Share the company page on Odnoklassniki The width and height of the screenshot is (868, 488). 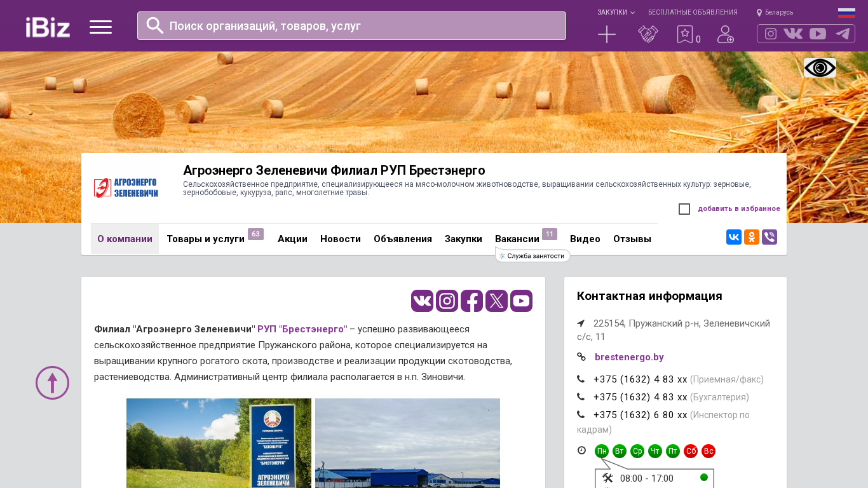[752, 237]
